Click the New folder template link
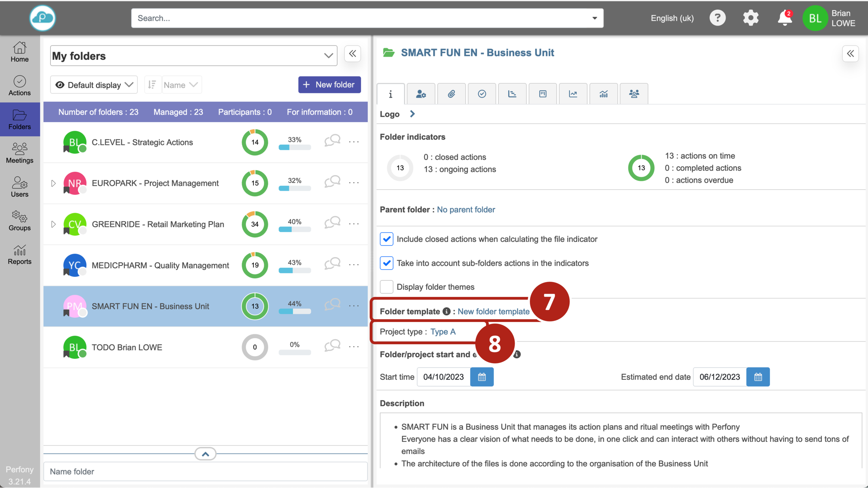 (493, 311)
